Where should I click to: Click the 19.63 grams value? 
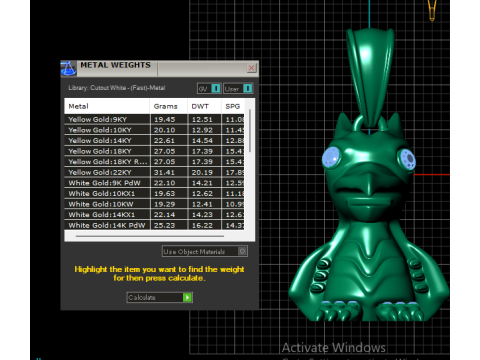coord(164,194)
